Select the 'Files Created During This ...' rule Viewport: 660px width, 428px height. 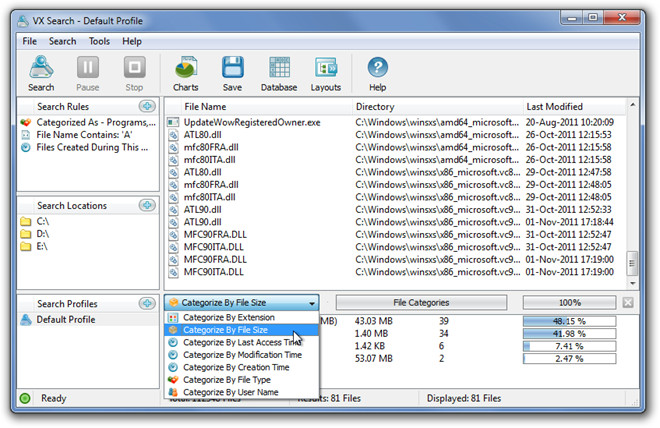coord(88,147)
